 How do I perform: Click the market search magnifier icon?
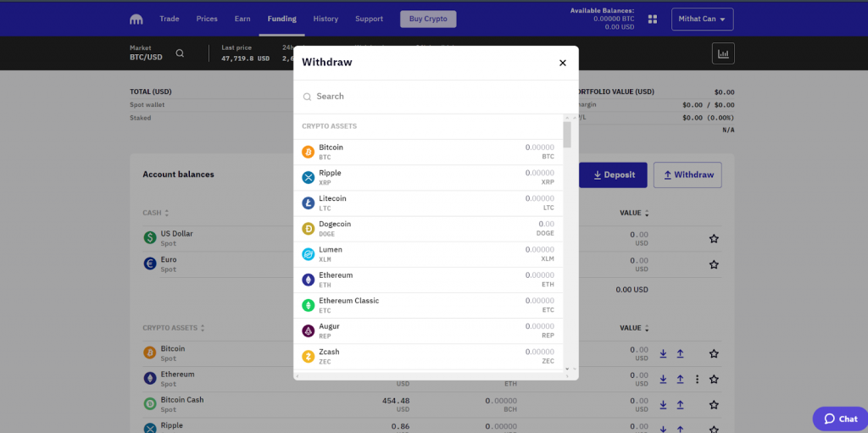click(x=180, y=53)
